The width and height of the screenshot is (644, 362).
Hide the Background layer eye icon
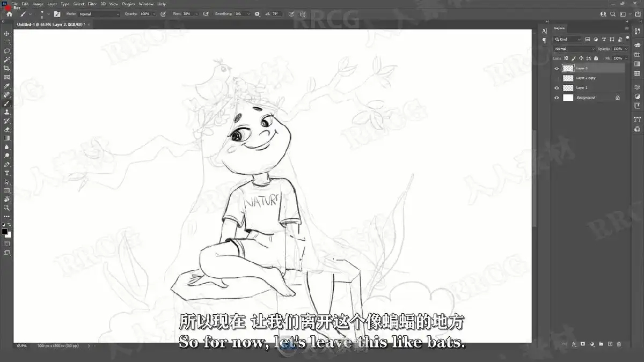click(x=557, y=98)
